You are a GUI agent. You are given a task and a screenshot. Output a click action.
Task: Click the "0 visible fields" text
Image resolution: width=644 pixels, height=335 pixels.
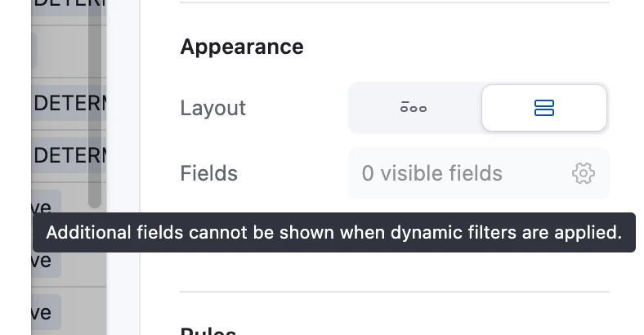[432, 173]
